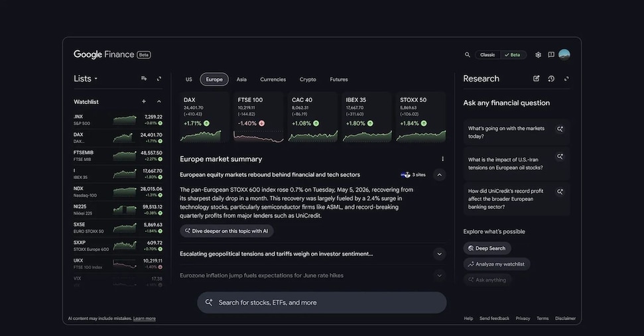
Task: Click the Search for stocks, ETFs field
Action: tap(322, 302)
